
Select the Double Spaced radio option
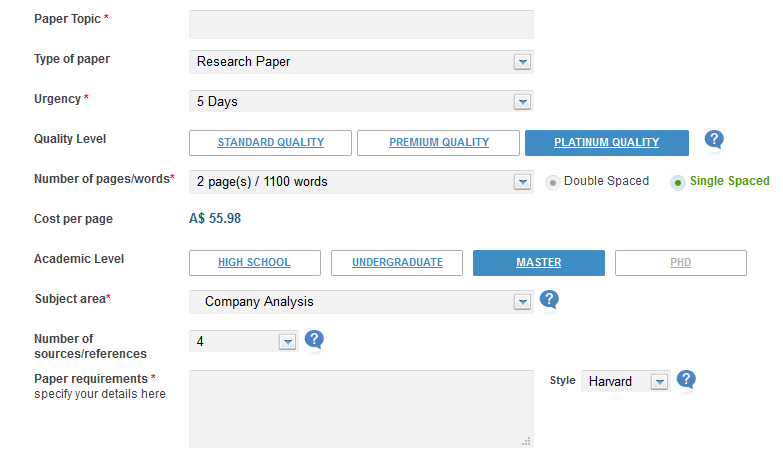coord(552,183)
